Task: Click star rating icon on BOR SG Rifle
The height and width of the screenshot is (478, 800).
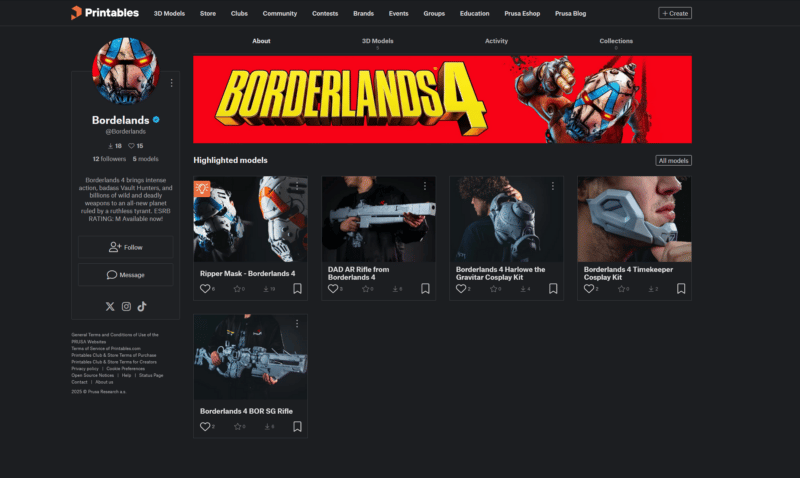Action: pos(237,426)
